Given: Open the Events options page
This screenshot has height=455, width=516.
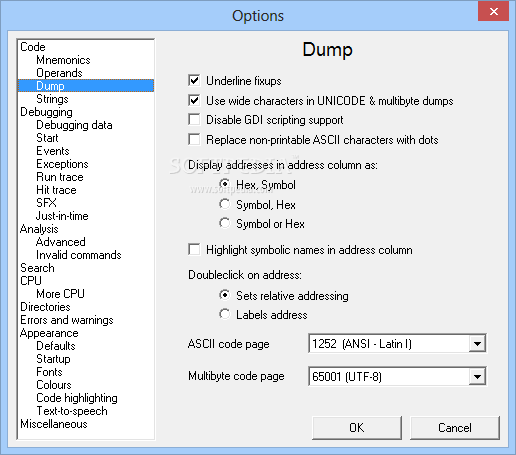Looking at the screenshot, I should click(x=53, y=151).
